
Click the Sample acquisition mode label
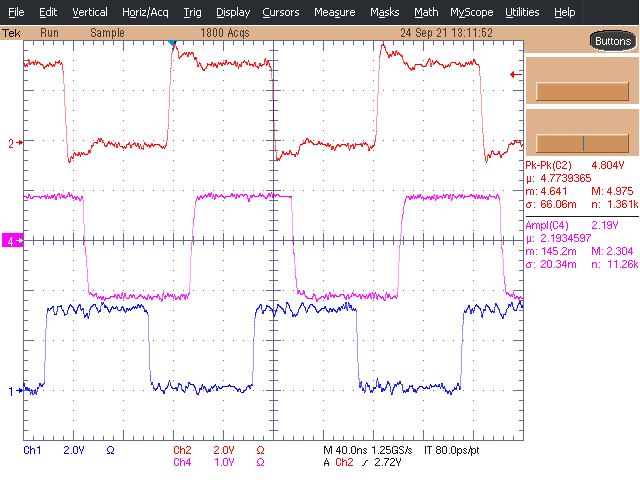coord(107,33)
